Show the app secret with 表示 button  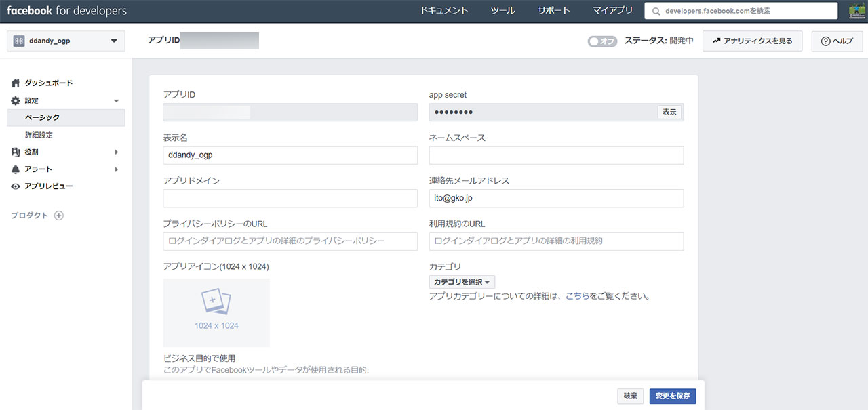pyautogui.click(x=669, y=112)
